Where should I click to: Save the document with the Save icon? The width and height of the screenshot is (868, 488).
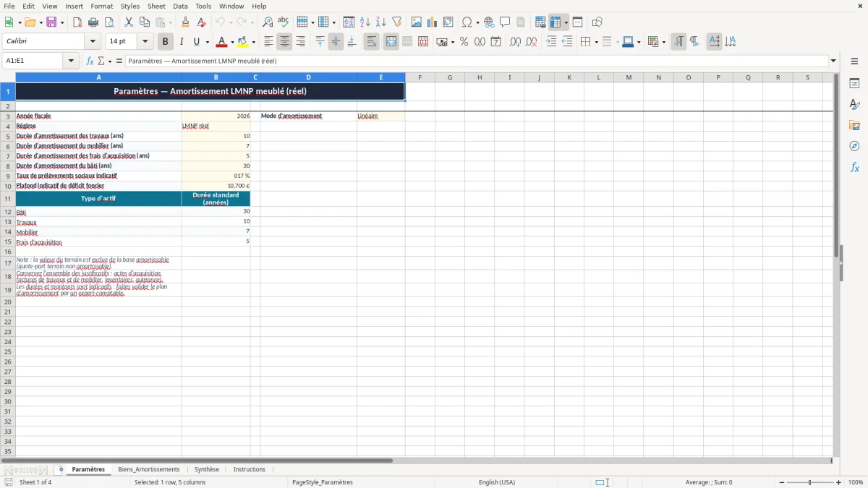[x=51, y=22]
